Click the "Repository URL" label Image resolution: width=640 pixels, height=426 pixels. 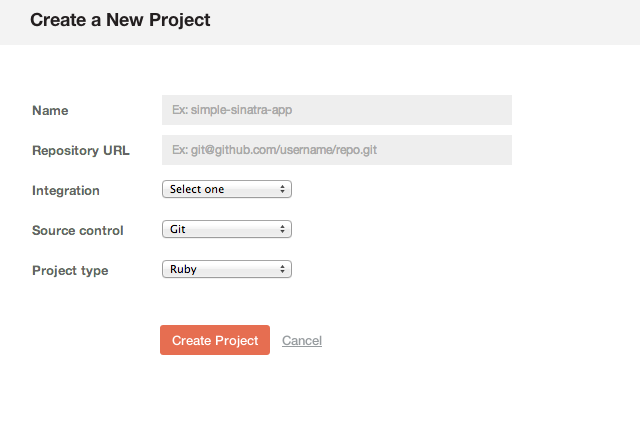(81, 151)
